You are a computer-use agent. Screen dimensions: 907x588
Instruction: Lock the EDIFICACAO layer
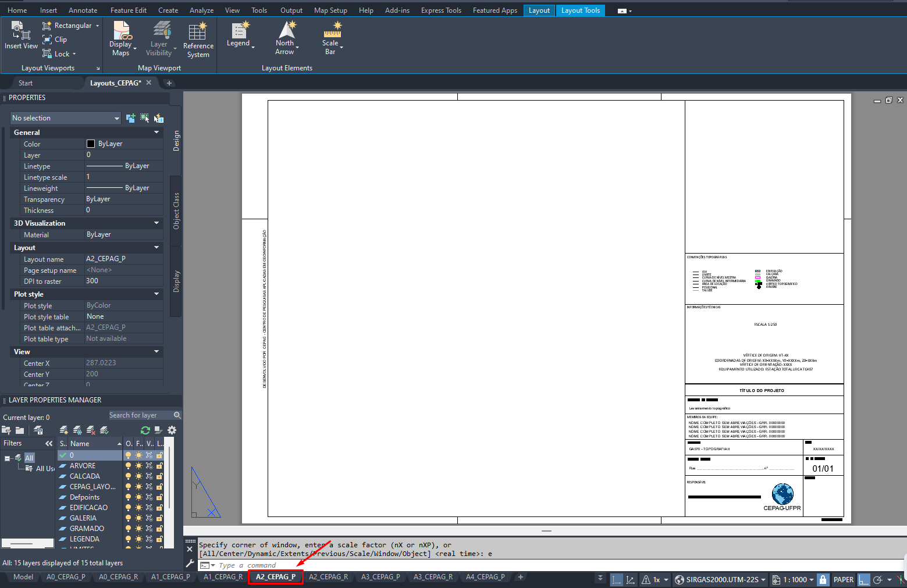coord(159,508)
